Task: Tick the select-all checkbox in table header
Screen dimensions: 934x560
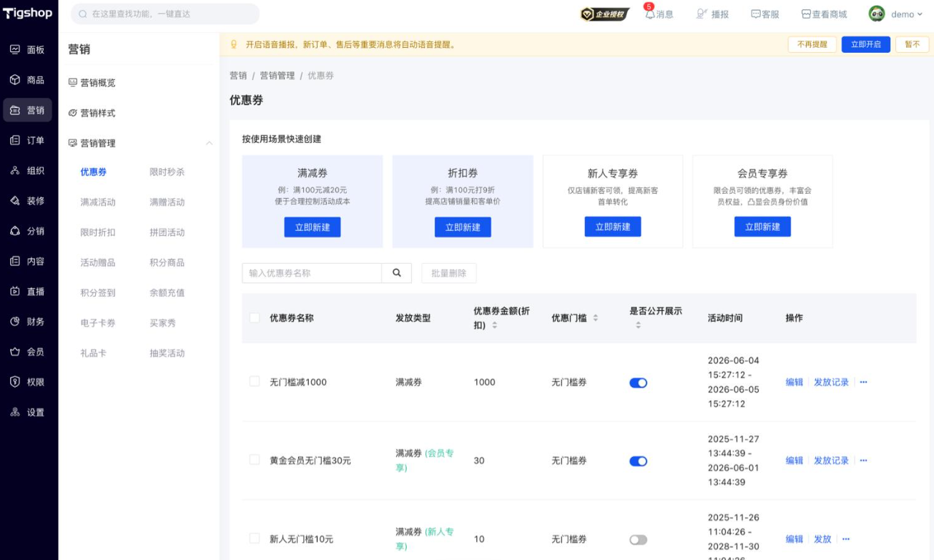Action: pos(255,318)
